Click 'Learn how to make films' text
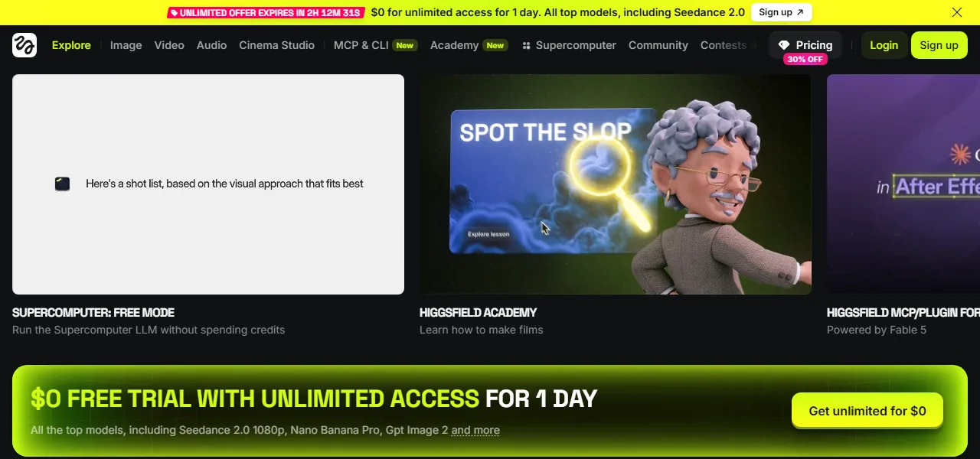 [482, 330]
